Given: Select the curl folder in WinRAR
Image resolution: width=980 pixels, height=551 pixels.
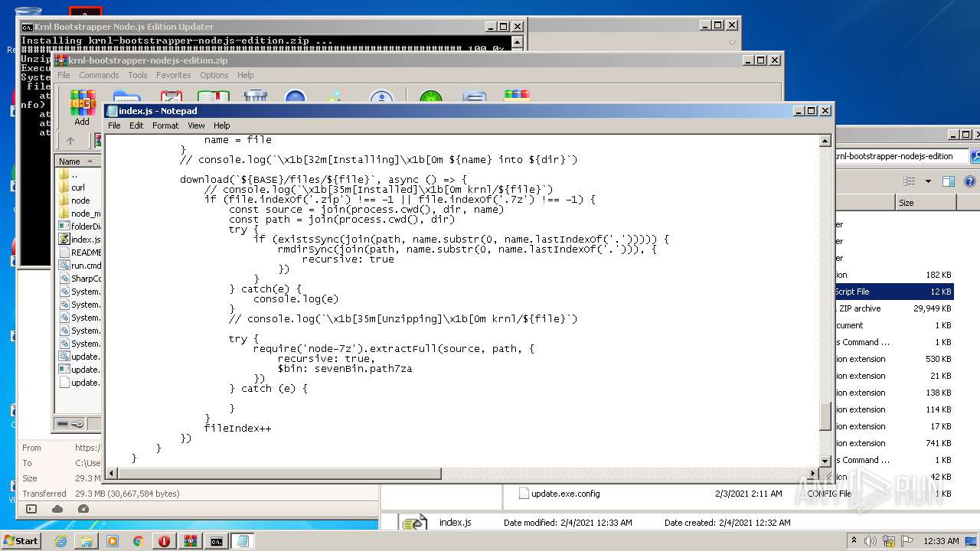Looking at the screenshot, I should point(72,187).
